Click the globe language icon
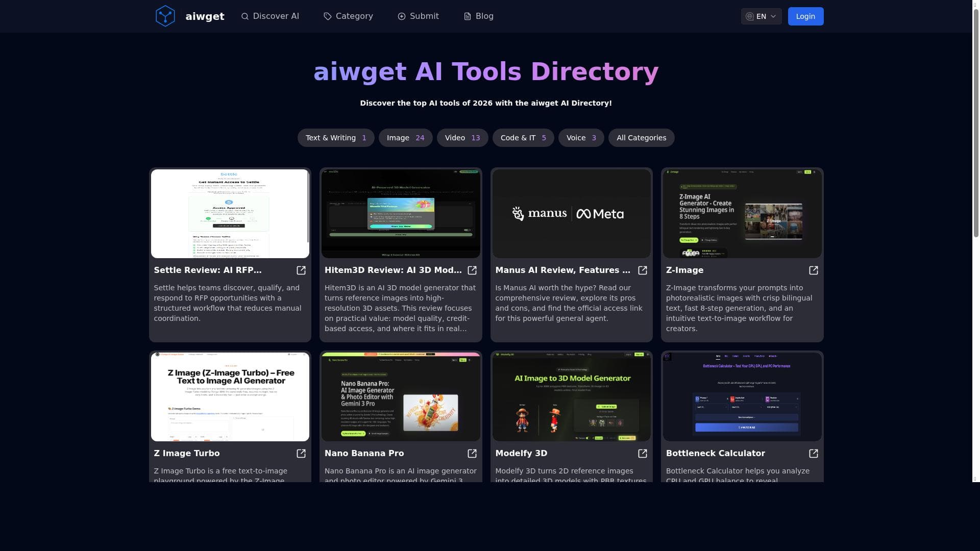Image resolution: width=980 pixels, height=551 pixels. tap(750, 16)
